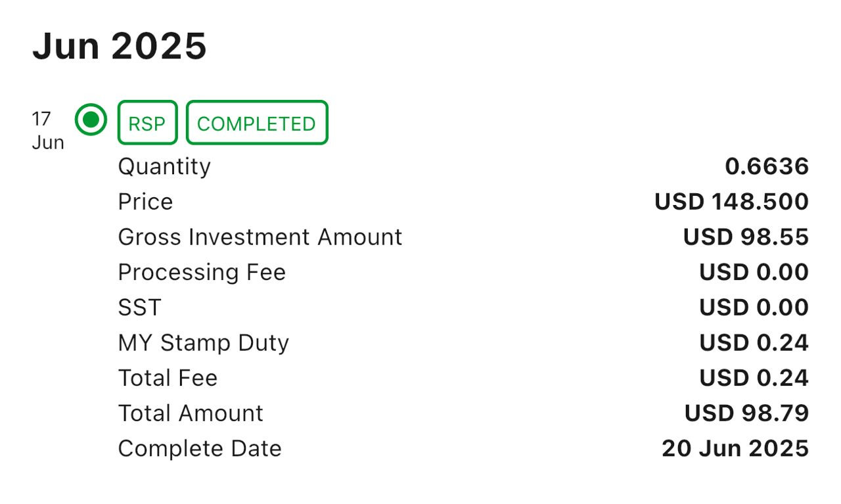Click the Total Amount label

(x=191, y=413)
